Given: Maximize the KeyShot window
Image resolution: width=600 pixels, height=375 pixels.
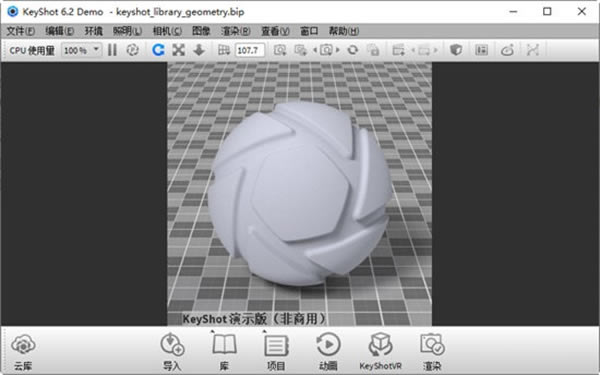Looking at the screenshot, I should pos(547,11).
